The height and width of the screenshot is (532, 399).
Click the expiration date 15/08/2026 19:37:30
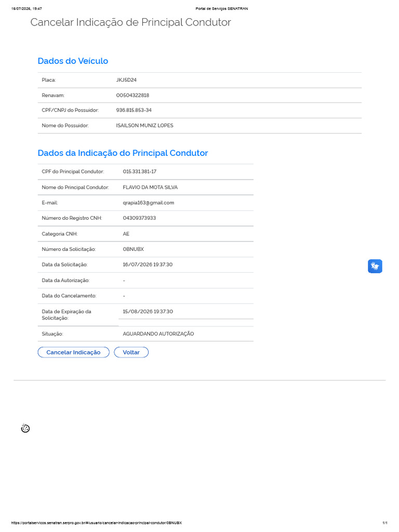[148, 312]
